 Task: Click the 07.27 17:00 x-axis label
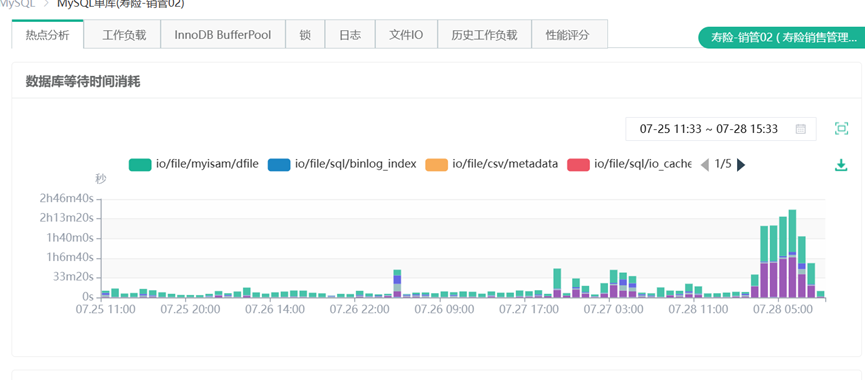click(528, 309)
